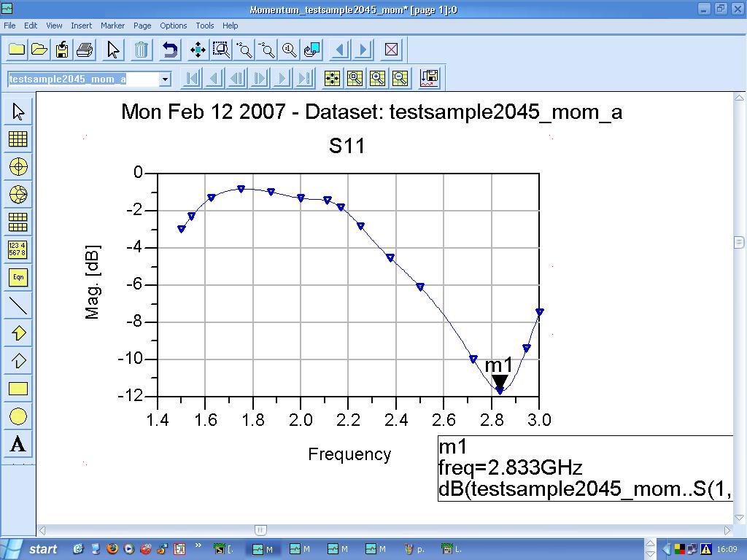Screen dimensions: 747x560
Task: Open an existing data display file
Action: tap(39, 50)
